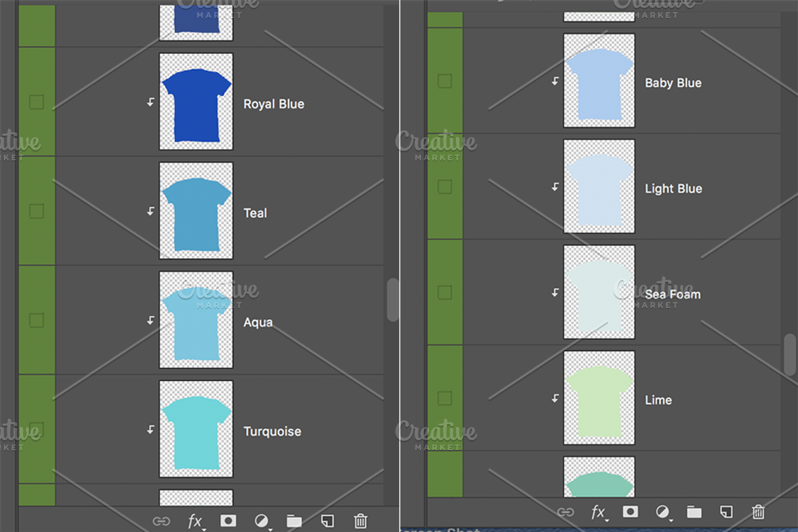Add layer mask in Royal Blue panel

pos(228,521)
